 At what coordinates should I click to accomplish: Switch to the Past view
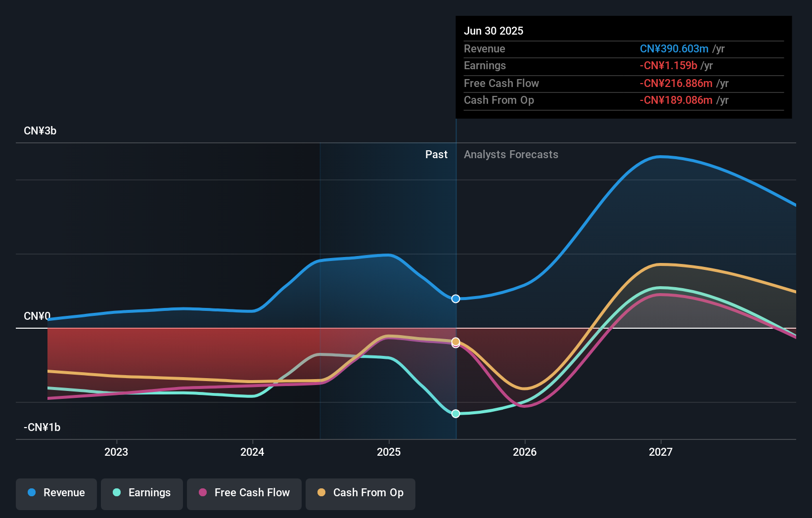(436, 154)
